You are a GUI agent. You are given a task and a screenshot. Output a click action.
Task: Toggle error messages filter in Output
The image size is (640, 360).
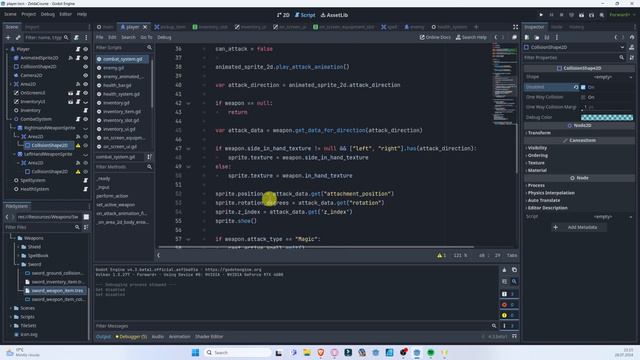coord(509,304)
